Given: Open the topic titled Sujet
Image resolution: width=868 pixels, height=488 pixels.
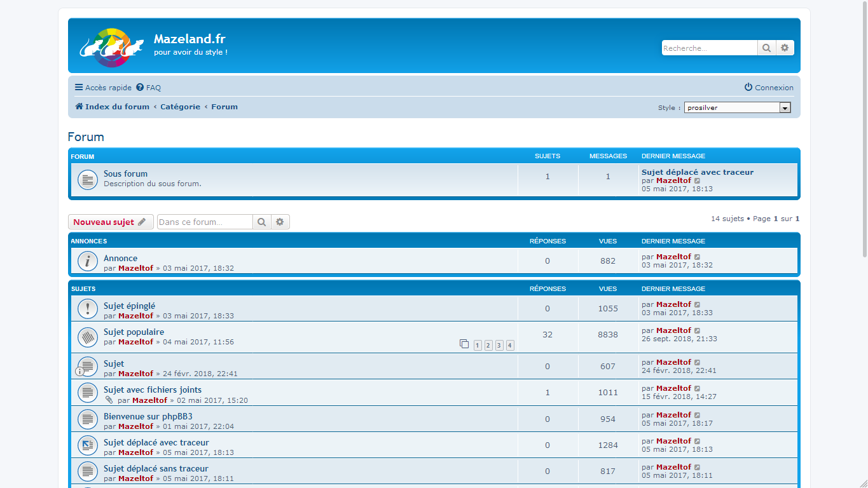Looking at the screenshot, I should coord(114,363).
